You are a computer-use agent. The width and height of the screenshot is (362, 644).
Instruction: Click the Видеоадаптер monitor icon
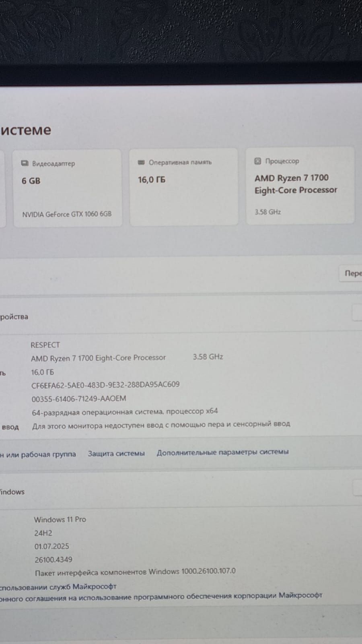pos(25,163)
